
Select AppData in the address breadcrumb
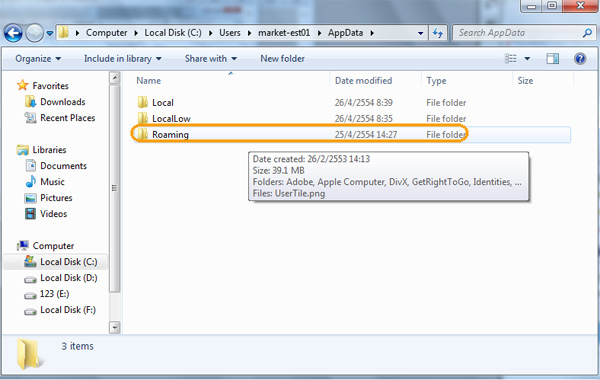tap(345, 33)
